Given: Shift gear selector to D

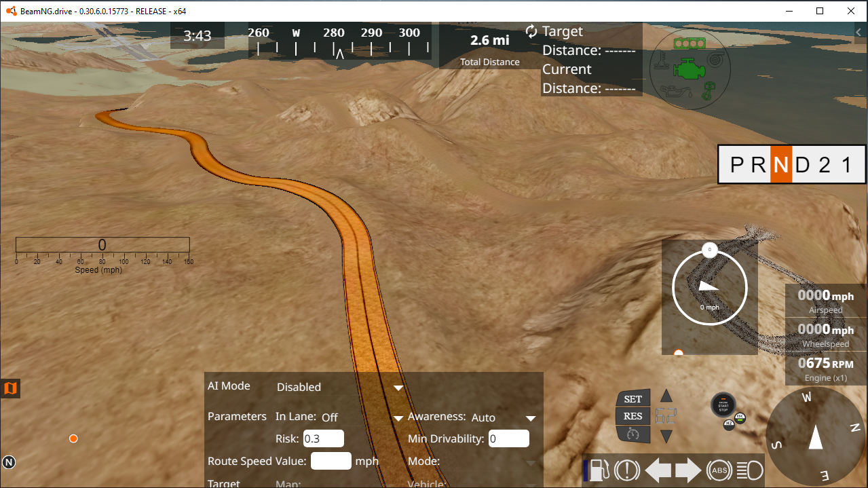Looking at the screenshot, I should pyautogui.click(x=803, y=165).
